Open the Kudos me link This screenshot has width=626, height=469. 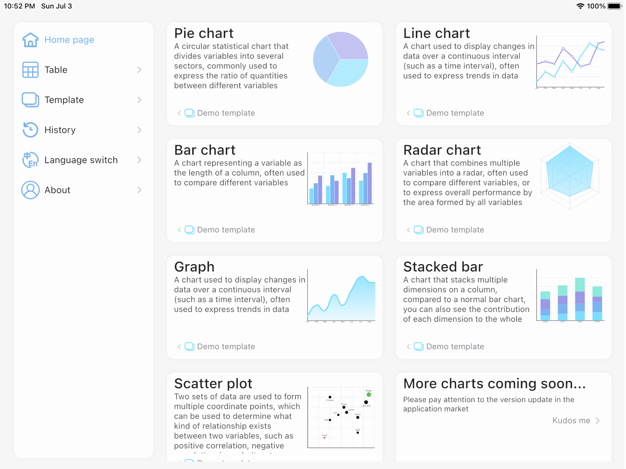tap(576, 421)
